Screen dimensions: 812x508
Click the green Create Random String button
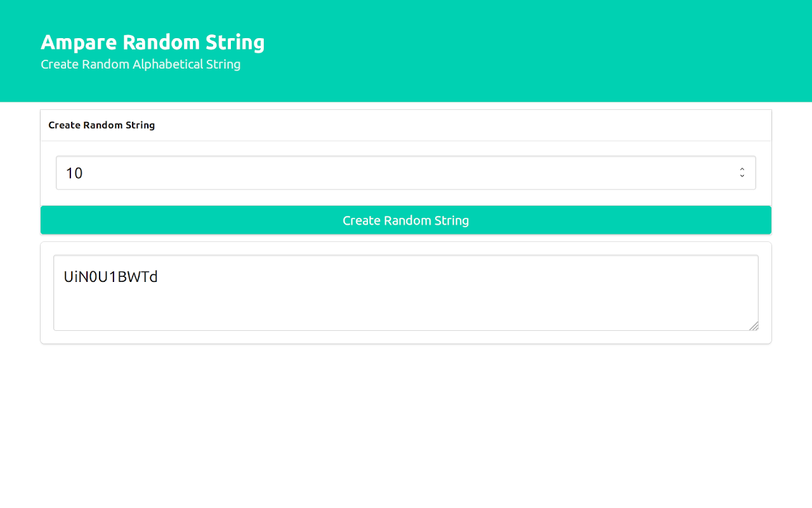(406, 220)
